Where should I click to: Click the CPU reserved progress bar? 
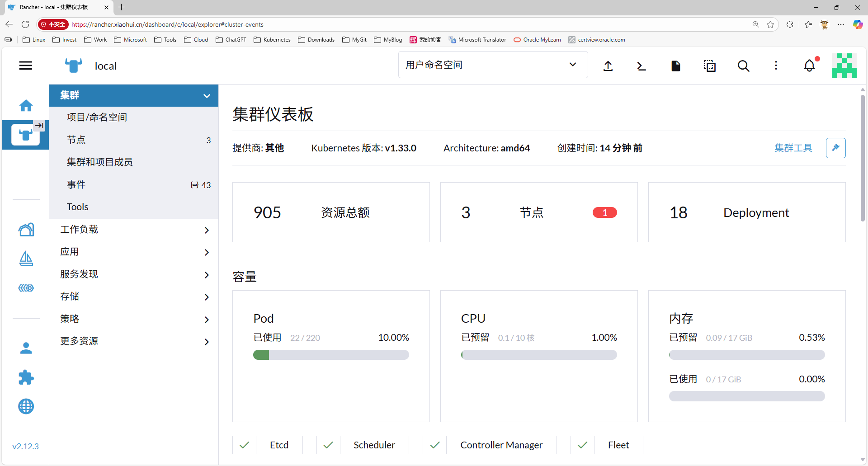click(539, 355)
